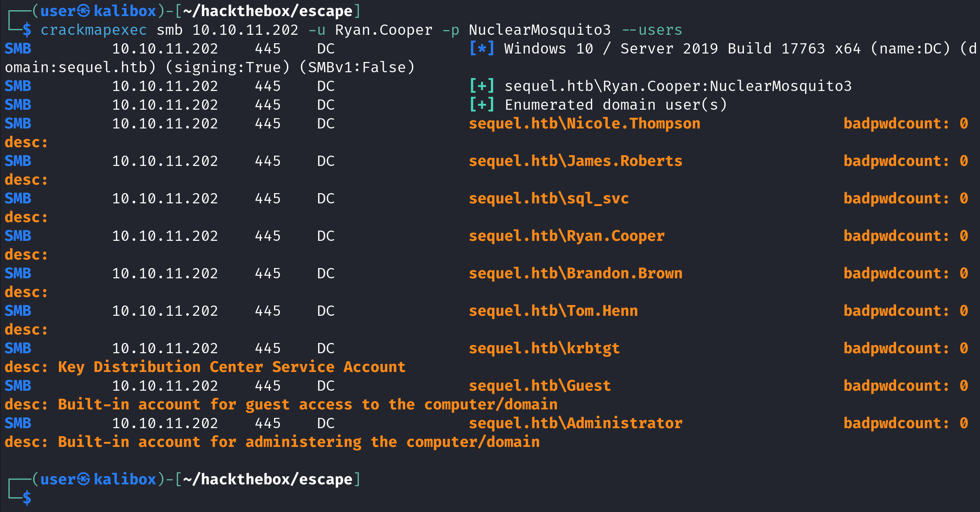Click username sequel.htb\James.Roberts
980x512 pixels.
(x=576, y=161)
